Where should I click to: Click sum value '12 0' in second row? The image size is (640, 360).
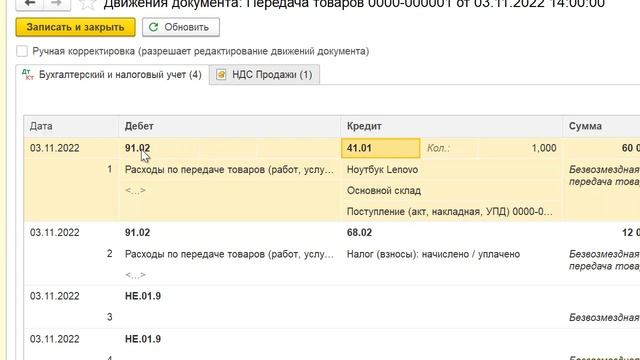(631, 232)
